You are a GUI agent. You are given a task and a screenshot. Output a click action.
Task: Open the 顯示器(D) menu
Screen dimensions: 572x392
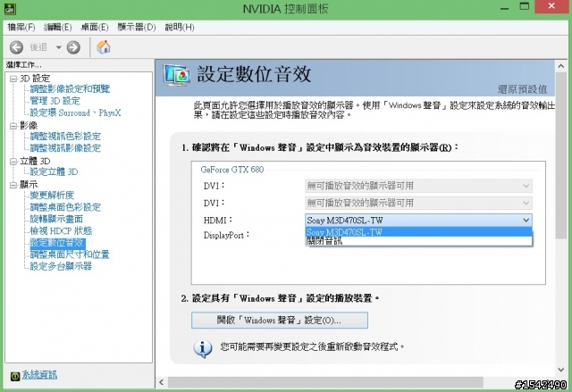pyautogui.click(x=137, y=27)
